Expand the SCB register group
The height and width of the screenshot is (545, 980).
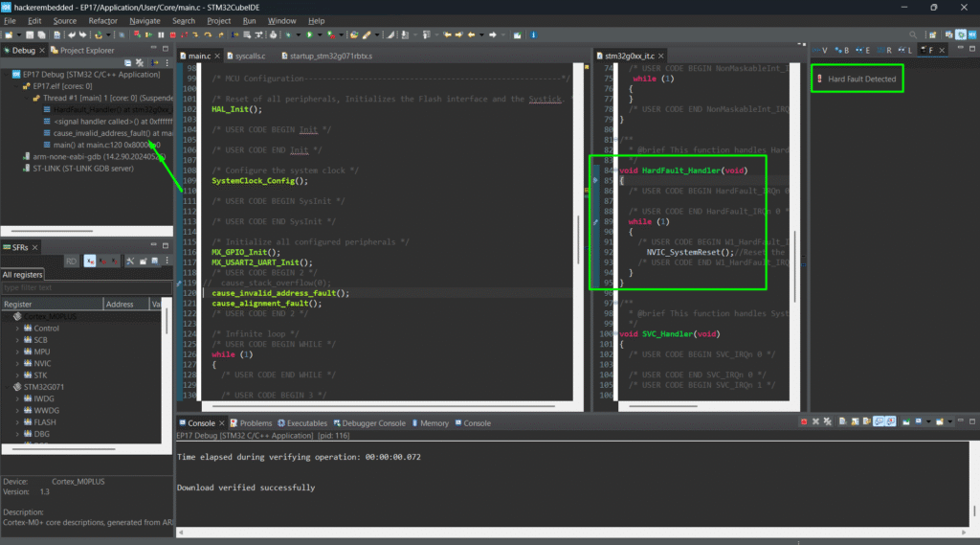(17, 340)
